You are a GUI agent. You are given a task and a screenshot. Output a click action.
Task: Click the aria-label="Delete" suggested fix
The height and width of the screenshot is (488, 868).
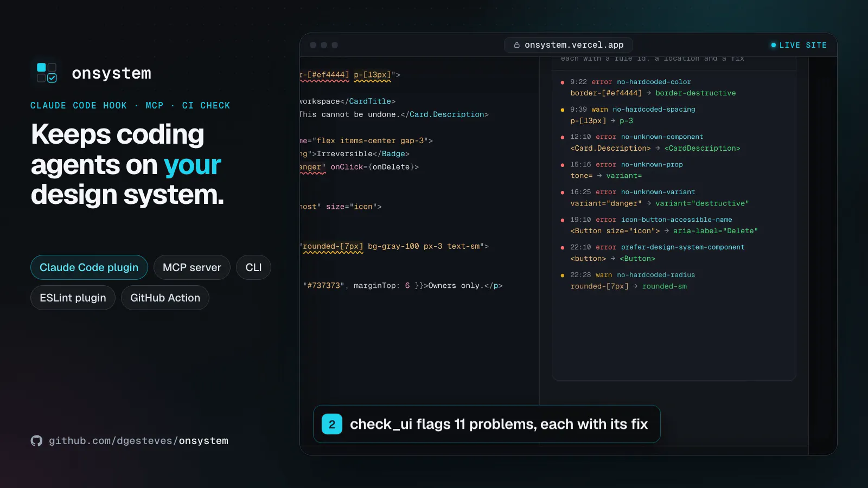tap(716, 231)
